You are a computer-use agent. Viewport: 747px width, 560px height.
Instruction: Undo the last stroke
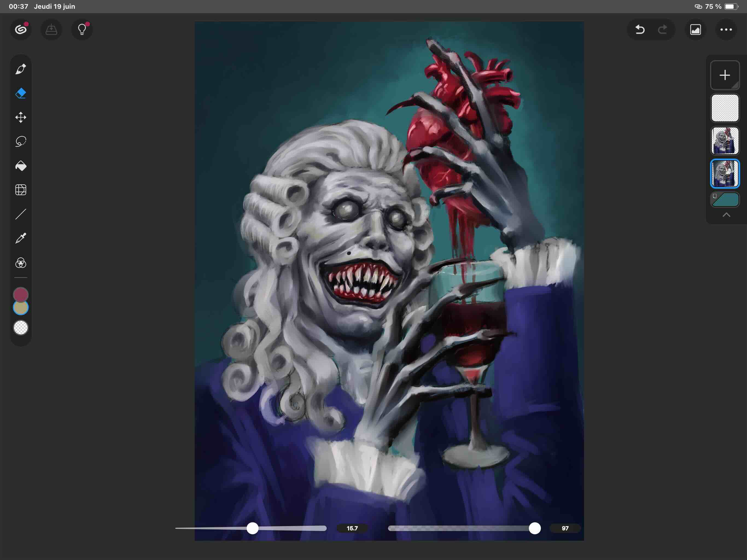point(640,30)
